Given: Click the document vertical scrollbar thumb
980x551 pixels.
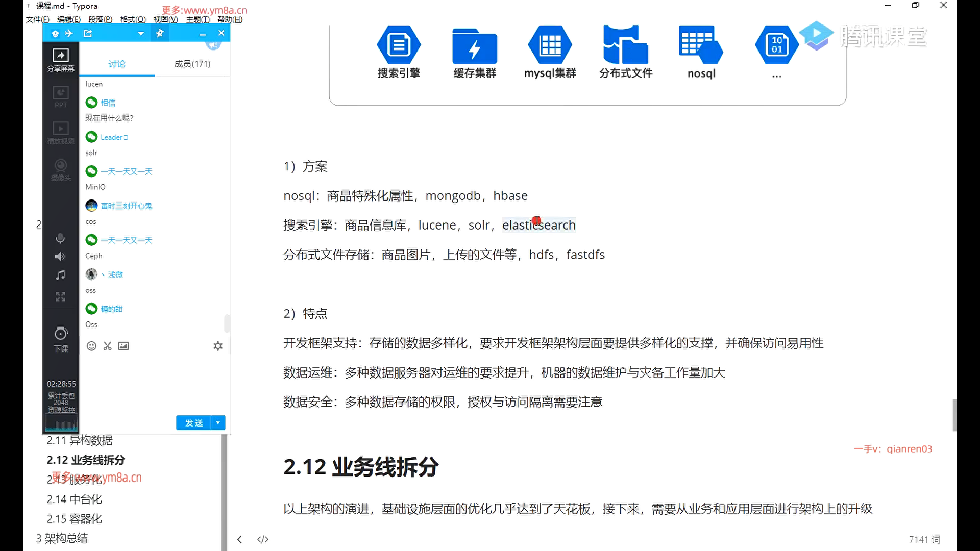Looking at the screenshot, I should [x=954, y=415].
